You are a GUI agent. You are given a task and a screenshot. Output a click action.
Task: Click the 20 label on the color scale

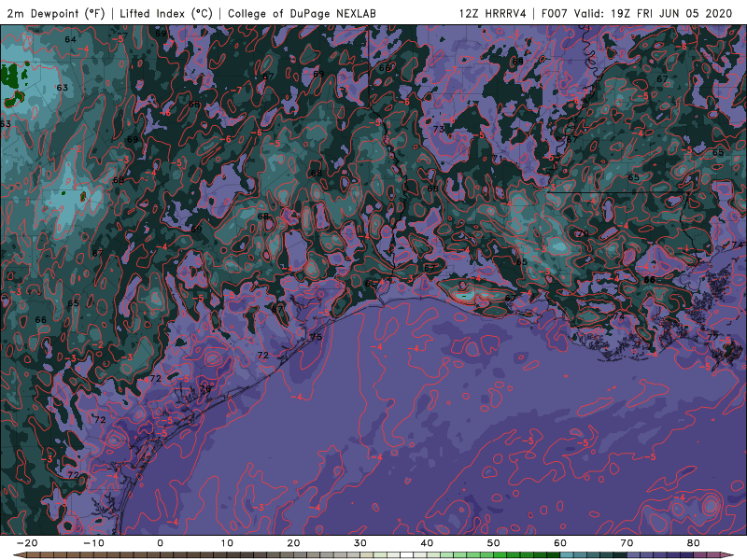pyautogui.click(x=293, y=543)
